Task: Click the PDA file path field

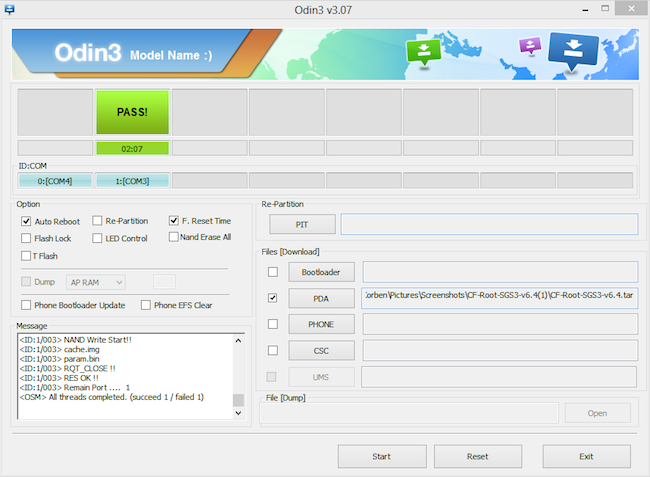Action: [x=500, y=298]
